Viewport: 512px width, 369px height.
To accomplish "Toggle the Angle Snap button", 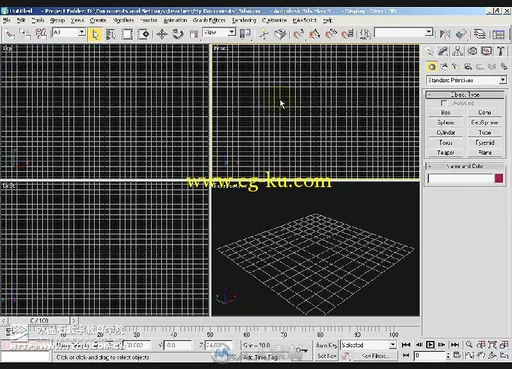I will 315,34.
